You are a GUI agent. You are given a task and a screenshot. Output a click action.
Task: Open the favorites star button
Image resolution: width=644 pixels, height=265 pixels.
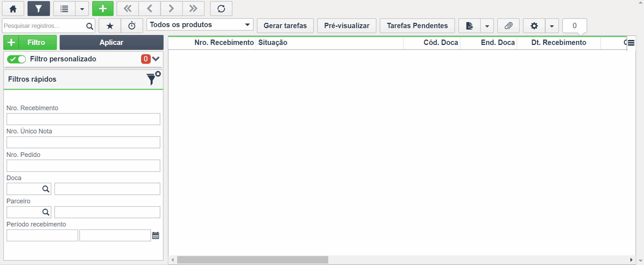click(x=110, y=26)
